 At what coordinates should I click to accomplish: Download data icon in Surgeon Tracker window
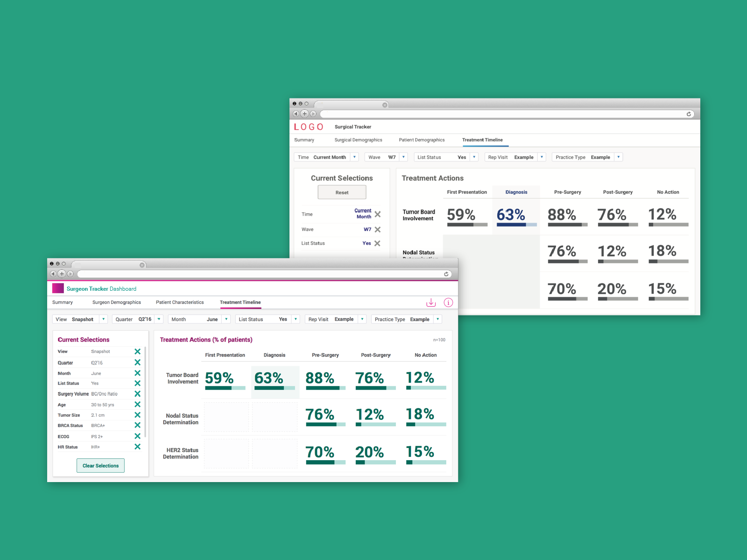pyautogui.click(x=431, y=302)
